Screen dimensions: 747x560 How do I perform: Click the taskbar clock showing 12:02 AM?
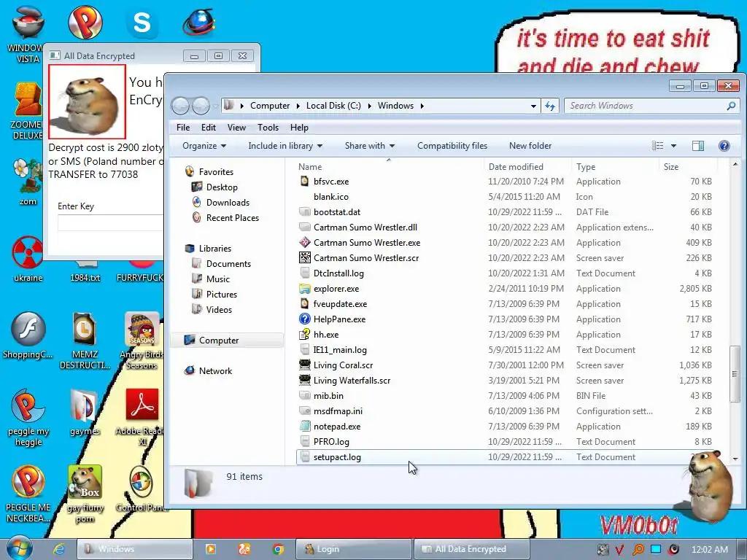709,550
